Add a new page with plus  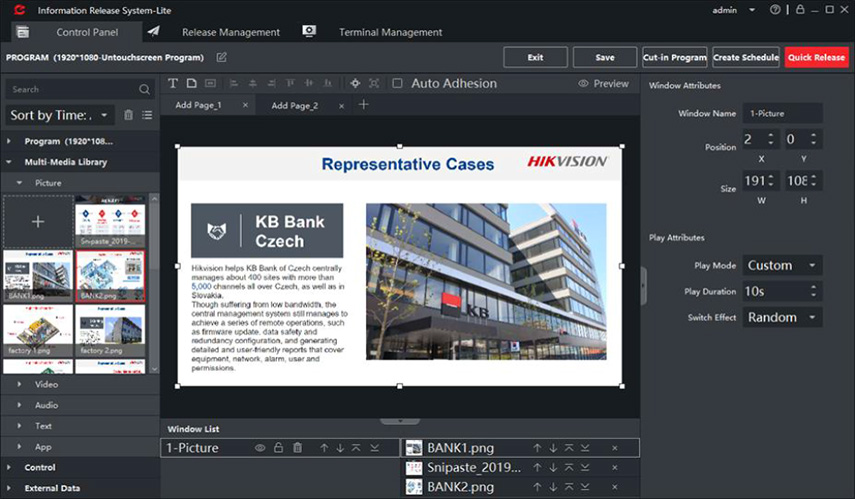(x=364, y=104)
